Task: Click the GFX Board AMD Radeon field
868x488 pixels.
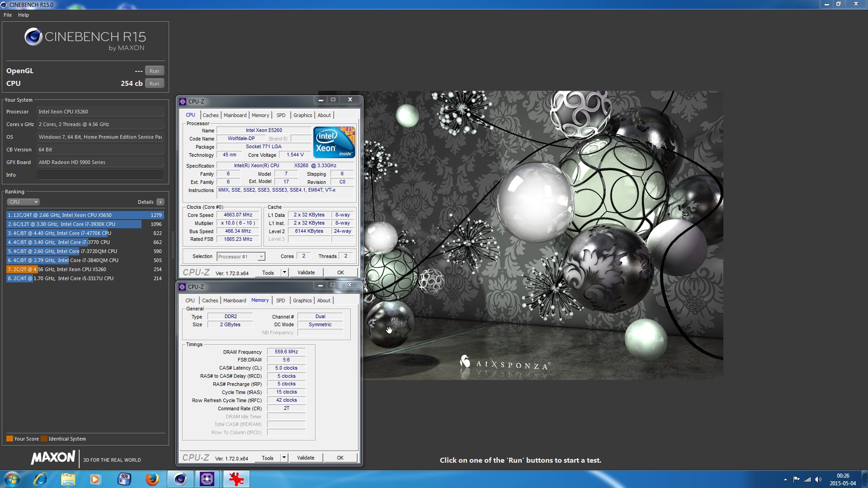Action: 100,162
